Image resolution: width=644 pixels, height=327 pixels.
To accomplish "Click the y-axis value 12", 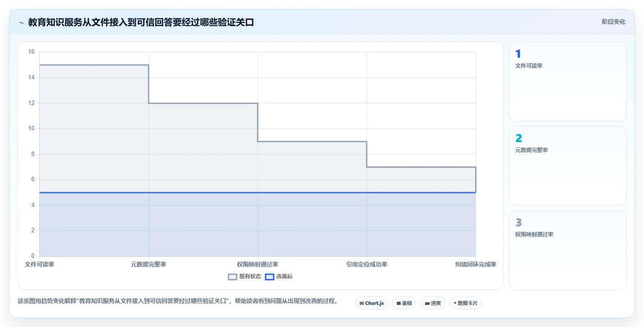I will [31, 103].
